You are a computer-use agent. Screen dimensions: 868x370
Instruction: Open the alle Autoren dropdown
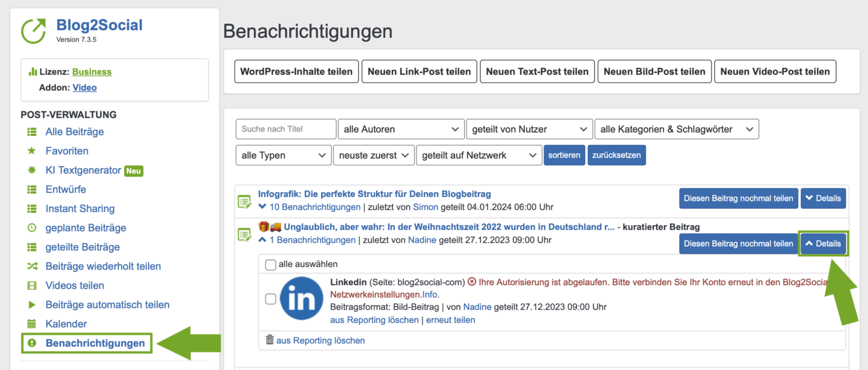[401, 129]
